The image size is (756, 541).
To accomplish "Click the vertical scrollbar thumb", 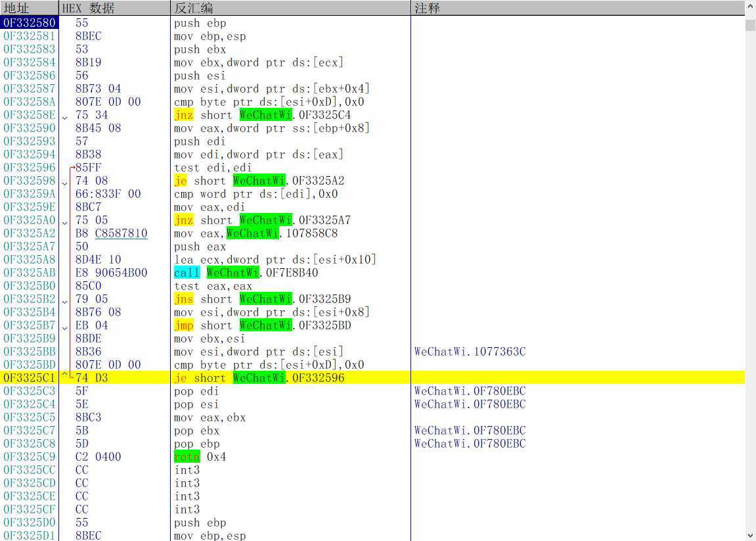I will (750, 24).
